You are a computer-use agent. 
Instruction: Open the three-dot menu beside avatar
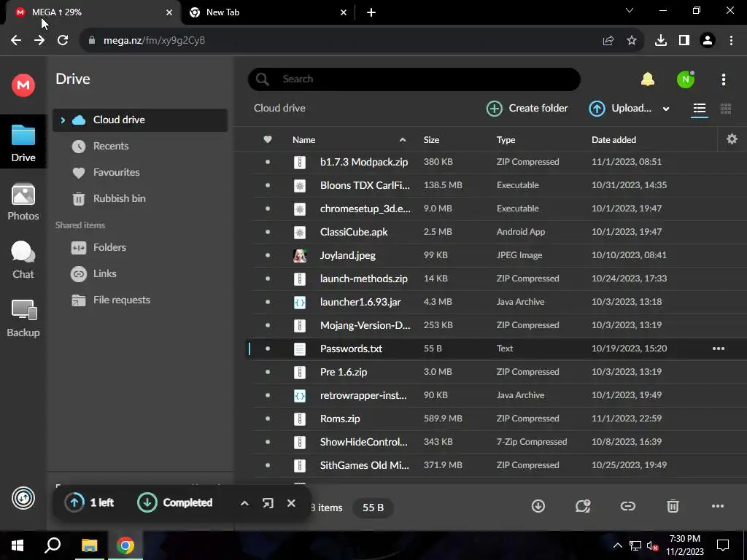[x=723, y=79]
